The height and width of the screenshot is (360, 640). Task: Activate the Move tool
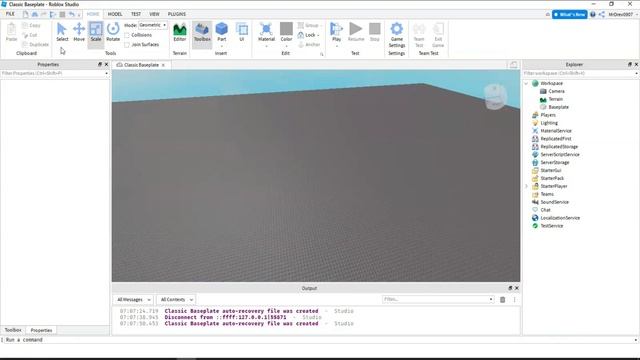point(79,32)
